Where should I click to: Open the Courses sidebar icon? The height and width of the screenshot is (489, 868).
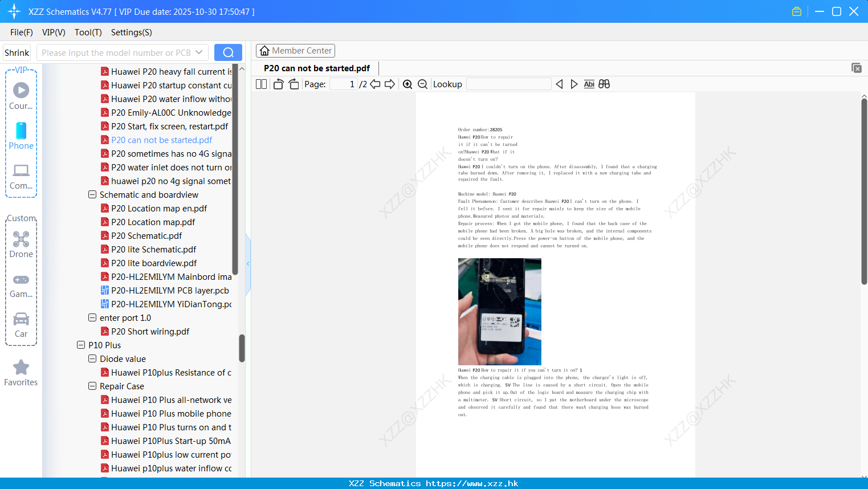[x=21, y=96]
